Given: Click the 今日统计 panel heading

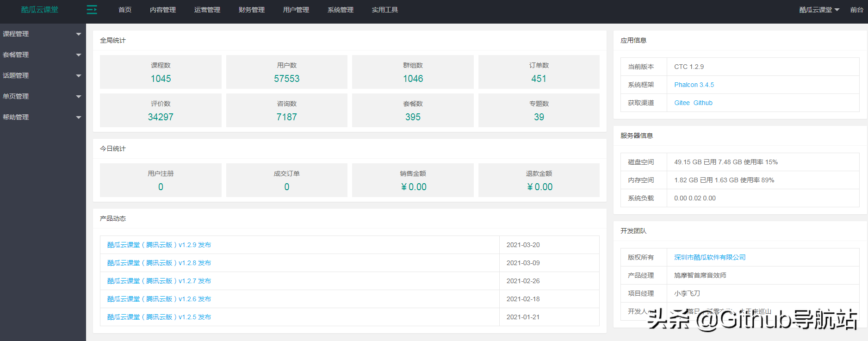Looking at the screenshot, I should point(113,149).
